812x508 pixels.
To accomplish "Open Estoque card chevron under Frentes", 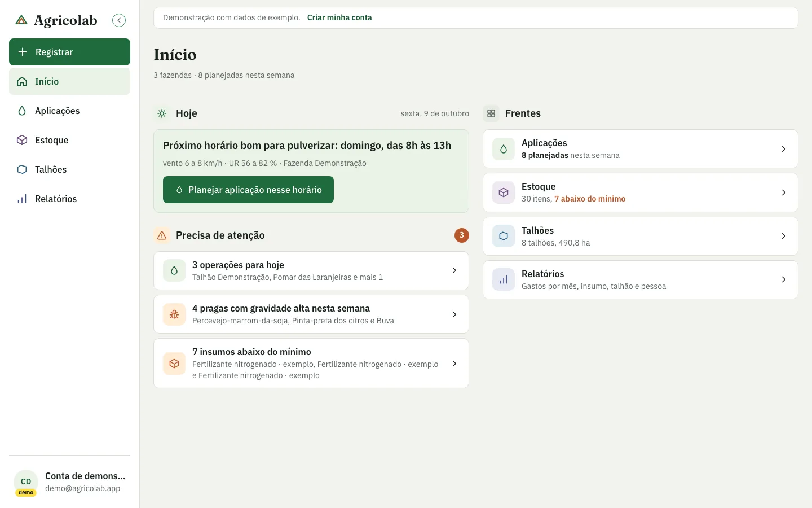I will click(784, 192).
